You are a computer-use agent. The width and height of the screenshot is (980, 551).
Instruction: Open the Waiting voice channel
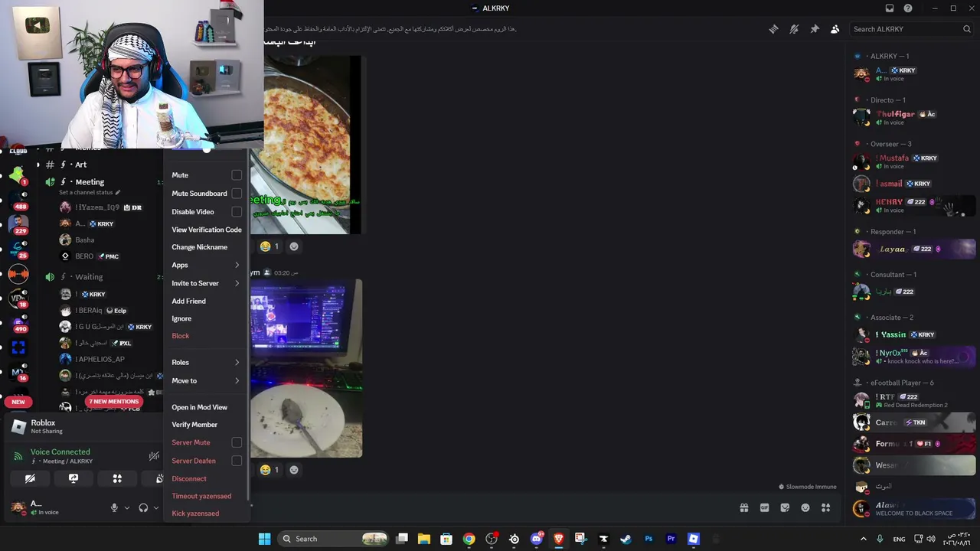click(x=89, y=277)
